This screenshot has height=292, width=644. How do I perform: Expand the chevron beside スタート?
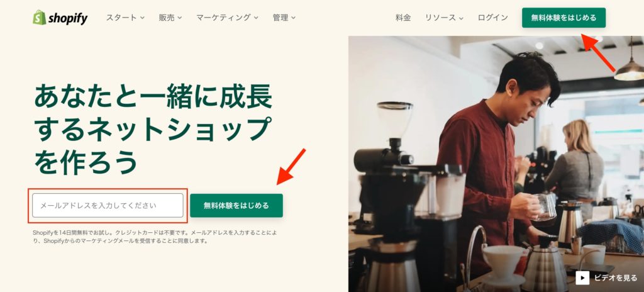(x=142, y=18)
